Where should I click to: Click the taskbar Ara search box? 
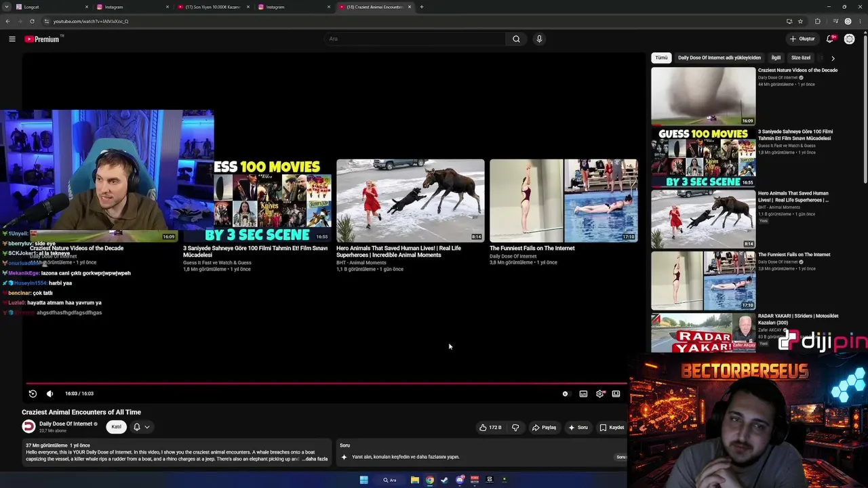tap(389, 480)
